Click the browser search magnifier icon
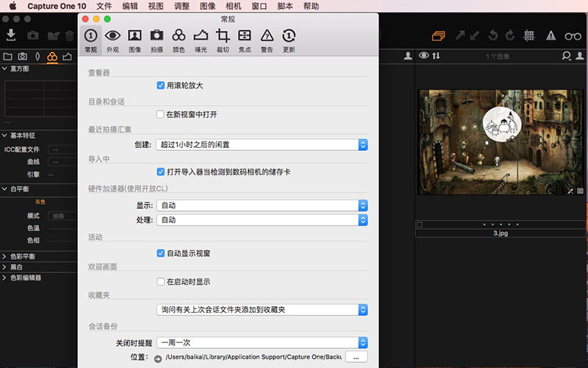Screen dimensions: 588x368 566,56
